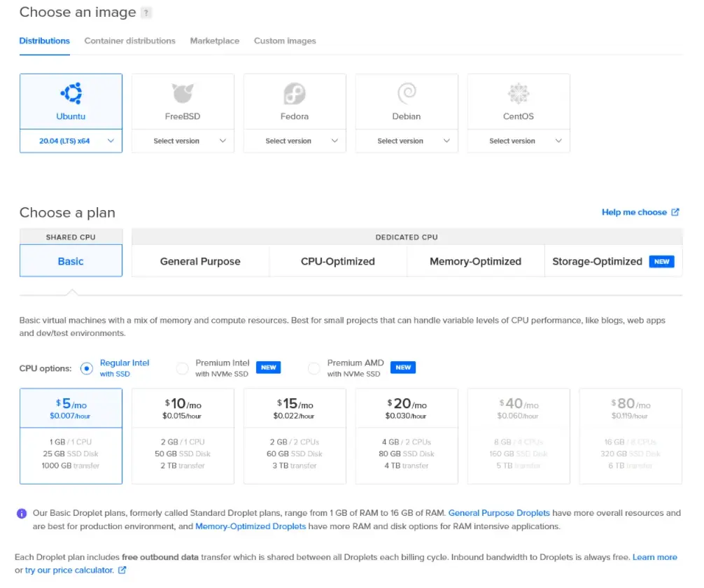Open the Memory-Optimized Droplets link
The height and width of the screenshot is (588, 704).
pos(251,526)
